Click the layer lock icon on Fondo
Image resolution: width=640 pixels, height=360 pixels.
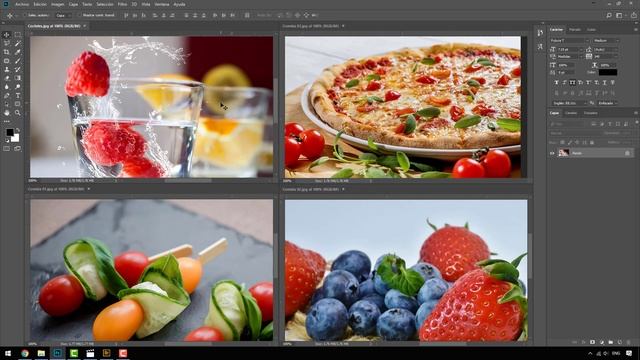(627, 153)
